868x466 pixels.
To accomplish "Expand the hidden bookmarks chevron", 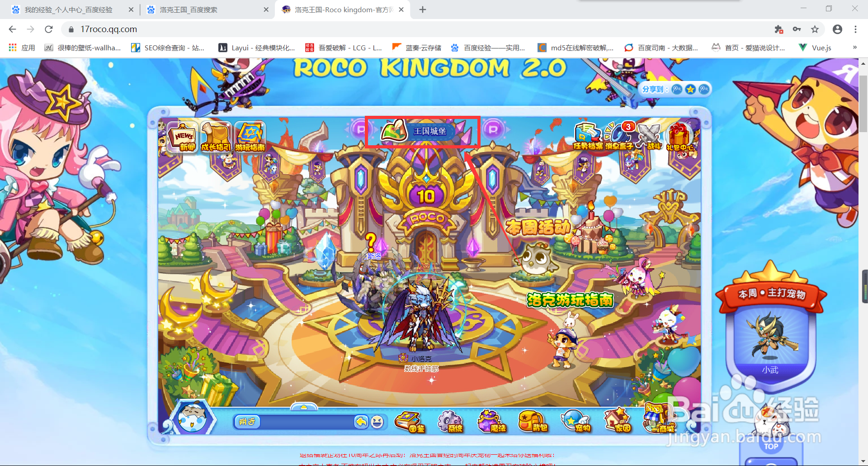I will (x=854, y=48).
